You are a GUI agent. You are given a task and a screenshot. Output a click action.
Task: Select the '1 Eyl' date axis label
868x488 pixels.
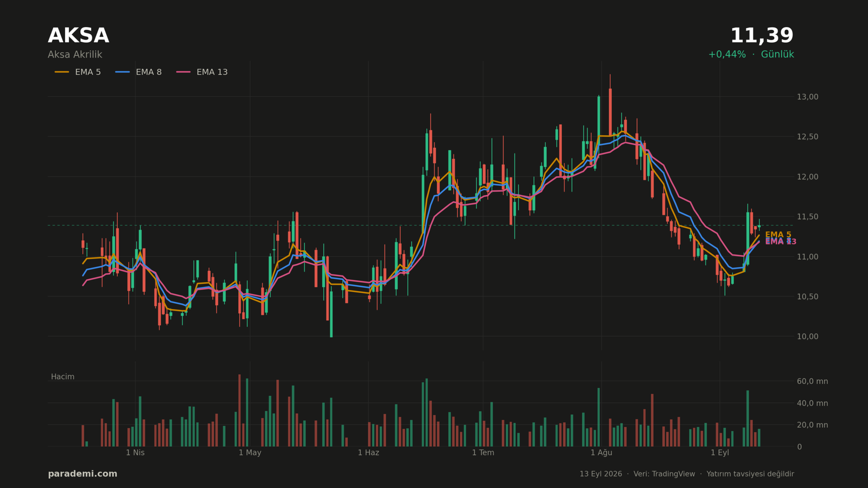point(720,453)
